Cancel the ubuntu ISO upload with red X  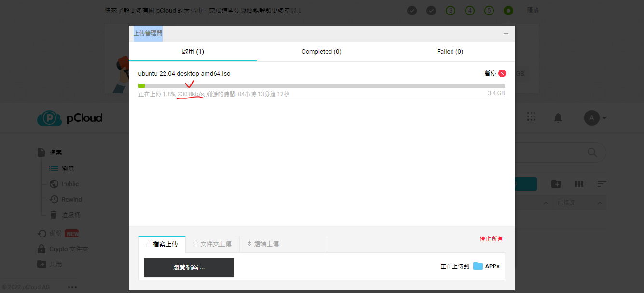[502, 73]
